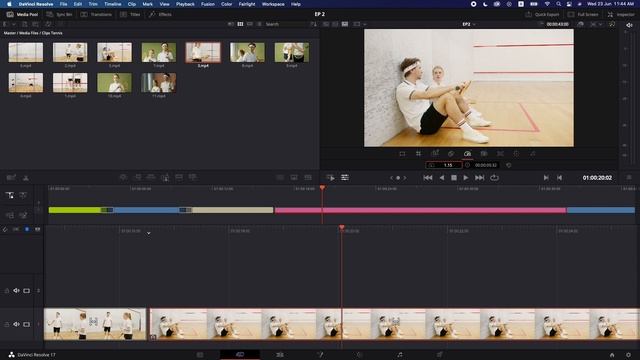
Task: Lock video track 2
Action: (x=7, y=291)
